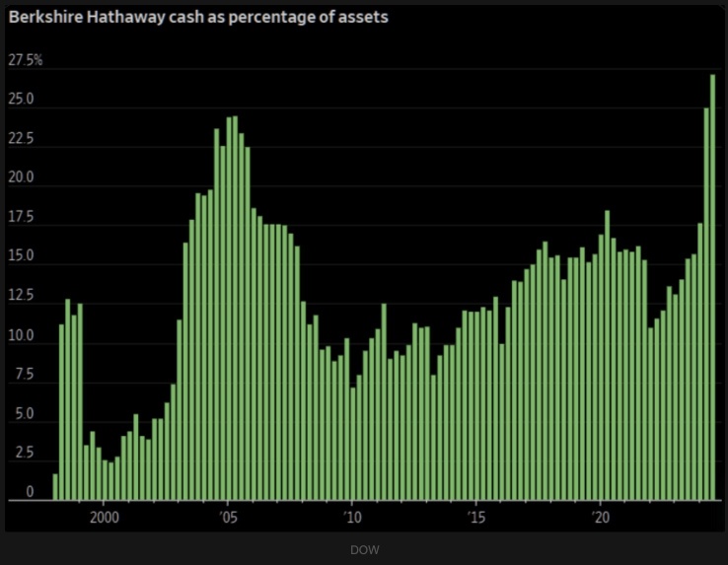Click the DOW label below the chart
This screenshot has width=728, height=565.
click(x=364, y=549)
